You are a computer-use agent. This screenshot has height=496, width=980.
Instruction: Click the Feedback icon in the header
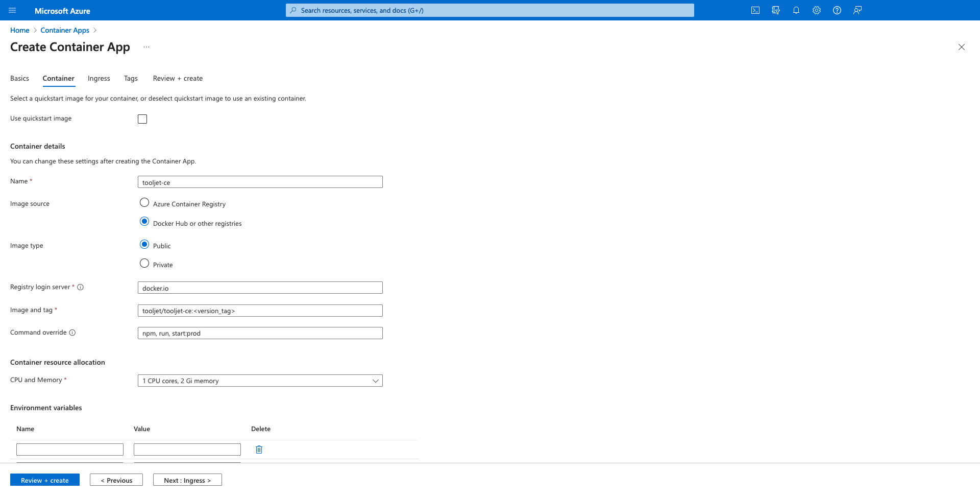point(857,10)
